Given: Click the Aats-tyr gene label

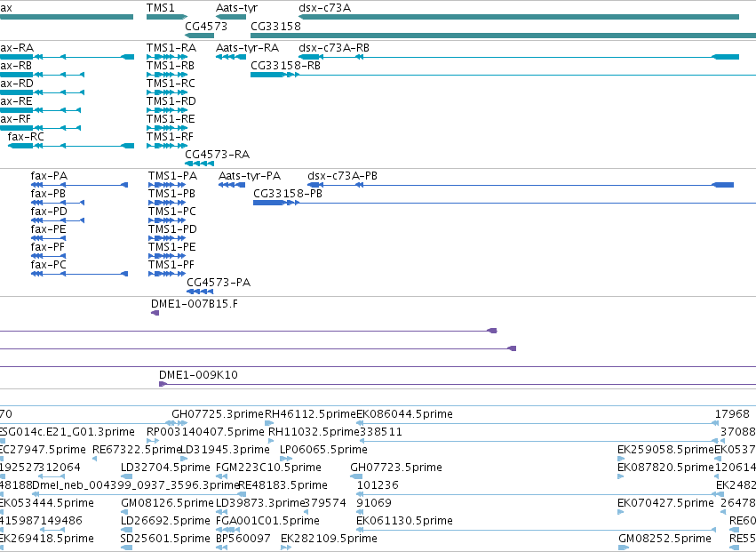Looking at the screenshot, I should 236,8.
